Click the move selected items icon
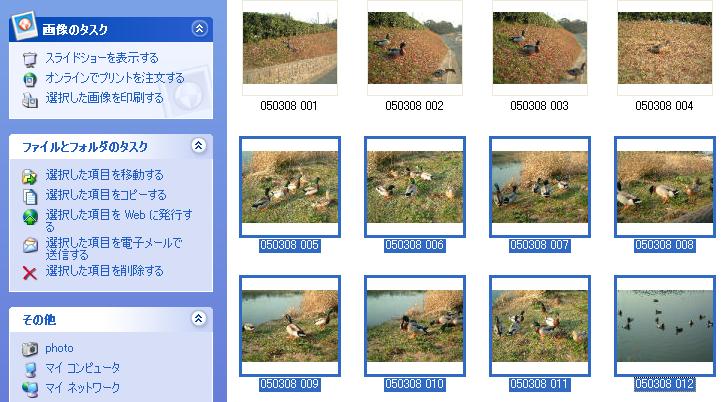The image size is (726, 402). pos(30,176)
